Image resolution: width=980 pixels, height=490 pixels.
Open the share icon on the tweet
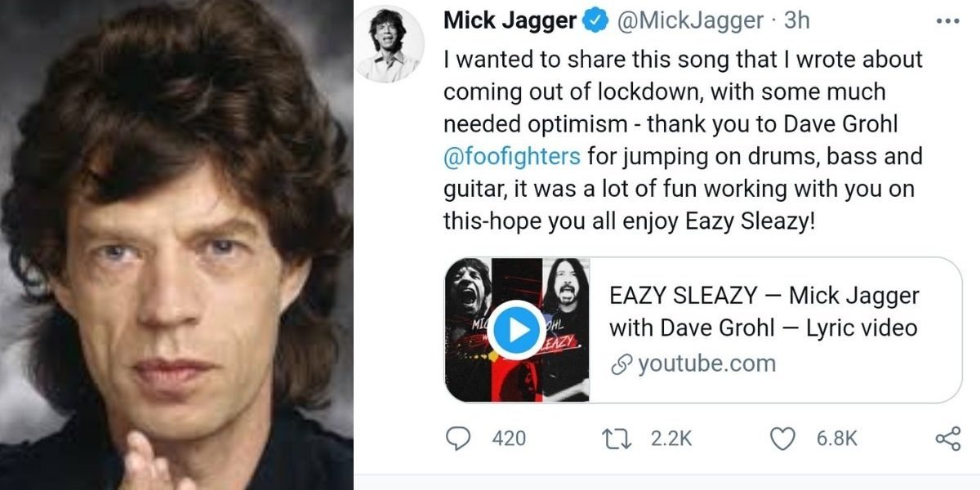coord(947,439)
